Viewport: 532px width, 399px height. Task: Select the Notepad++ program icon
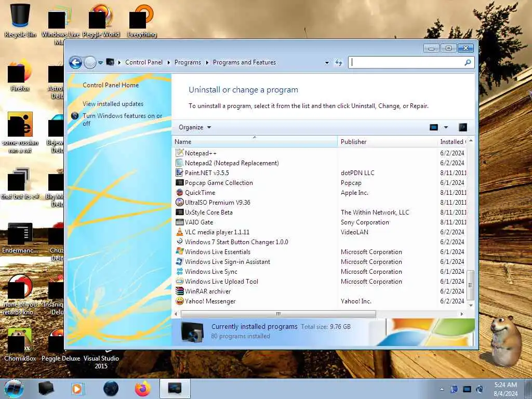[x=179, y=153]
